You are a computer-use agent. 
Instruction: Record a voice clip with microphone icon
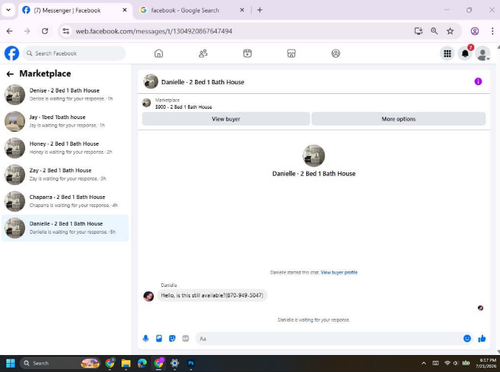(146, 339)
